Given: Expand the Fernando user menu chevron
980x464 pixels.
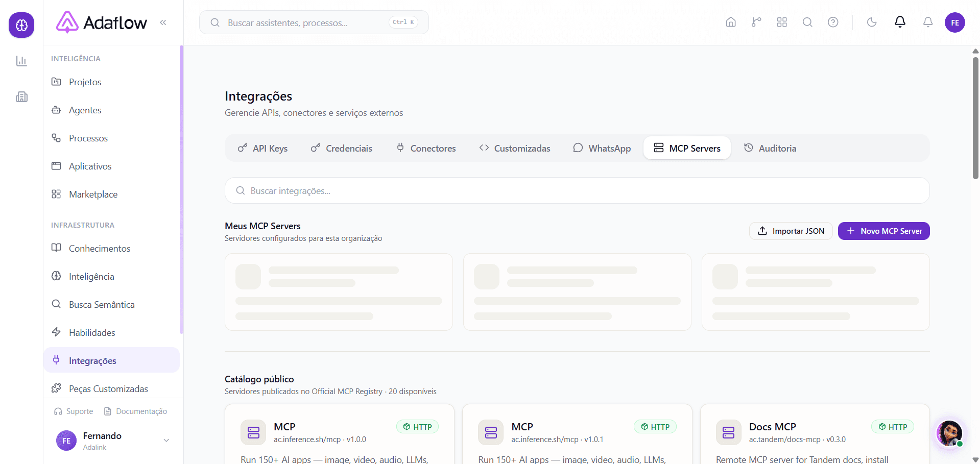Looking at the screenshot, I should (x=166, y=441).
